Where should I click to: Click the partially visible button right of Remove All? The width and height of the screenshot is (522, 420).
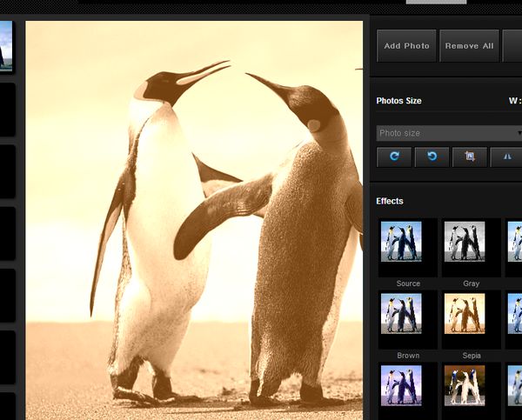pos(513,46)
